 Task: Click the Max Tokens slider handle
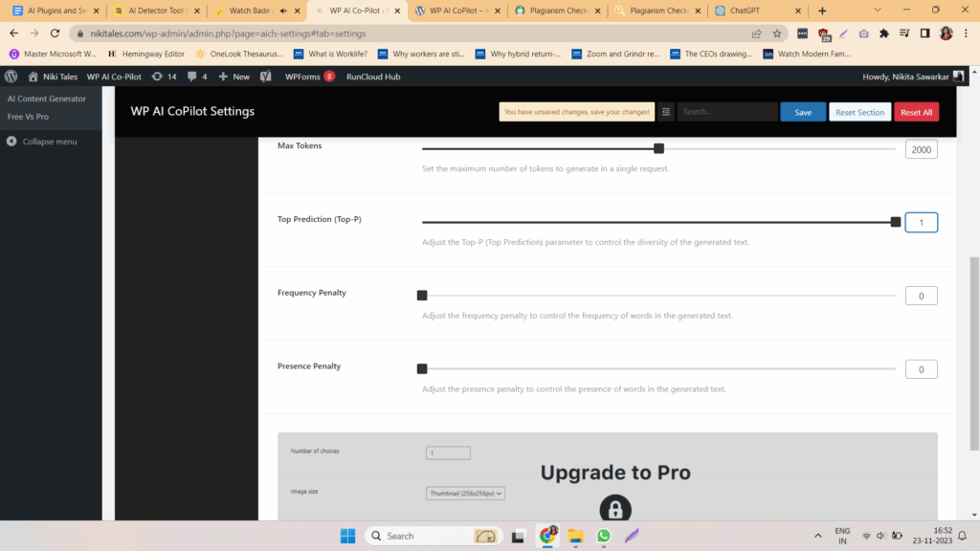[658, 148]
